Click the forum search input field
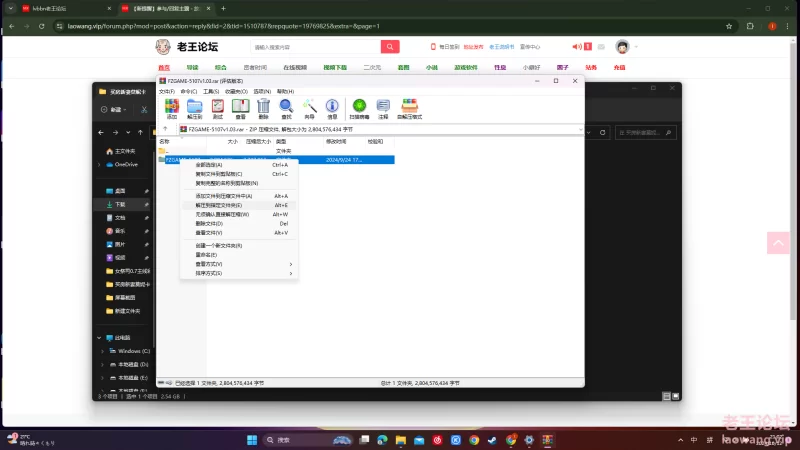This screenshot has height=450, width=800. [x=315, y=46]
